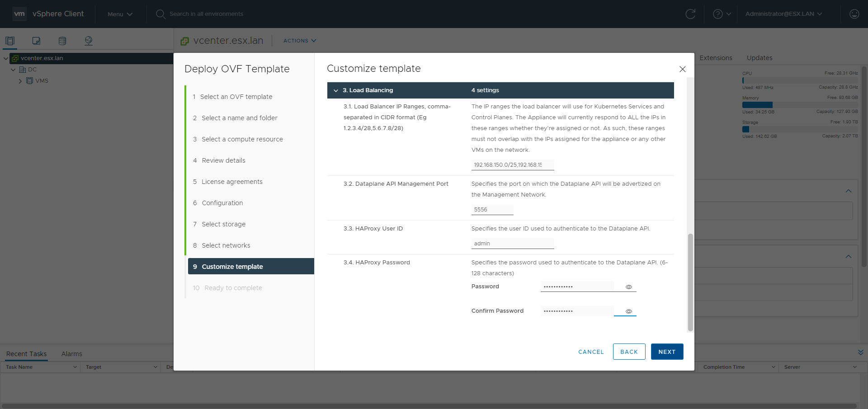
Task: Click the search magnifier icon
Action: coord(160,14)
